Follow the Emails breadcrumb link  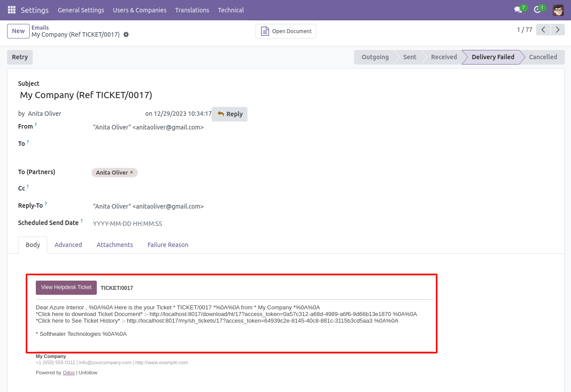pyautogui.click(x=40, y=27)
